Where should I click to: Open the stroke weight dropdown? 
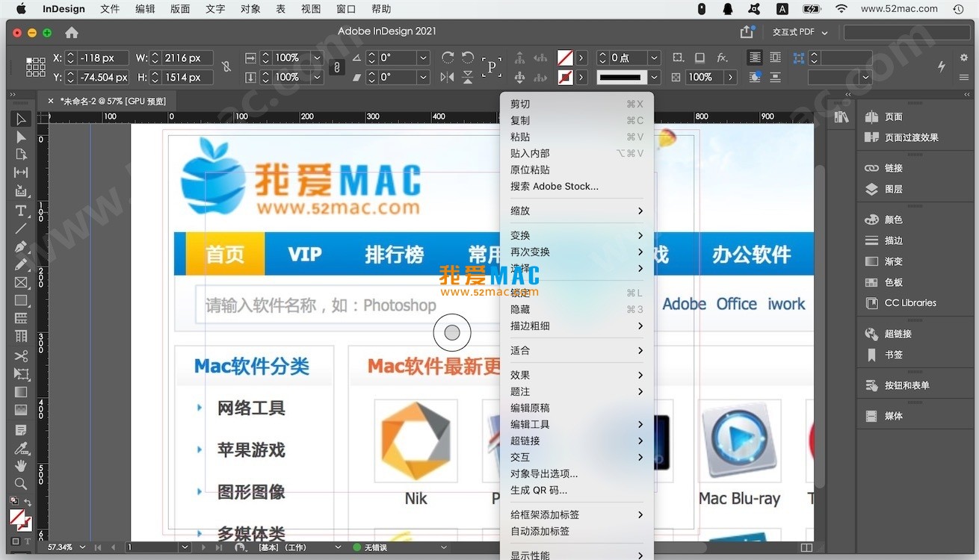point(655,57)
